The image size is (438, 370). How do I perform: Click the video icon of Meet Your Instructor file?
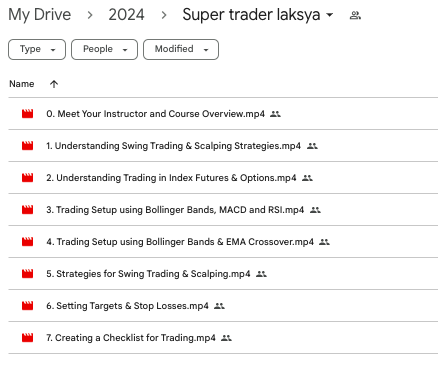click(x=27, y=114)
